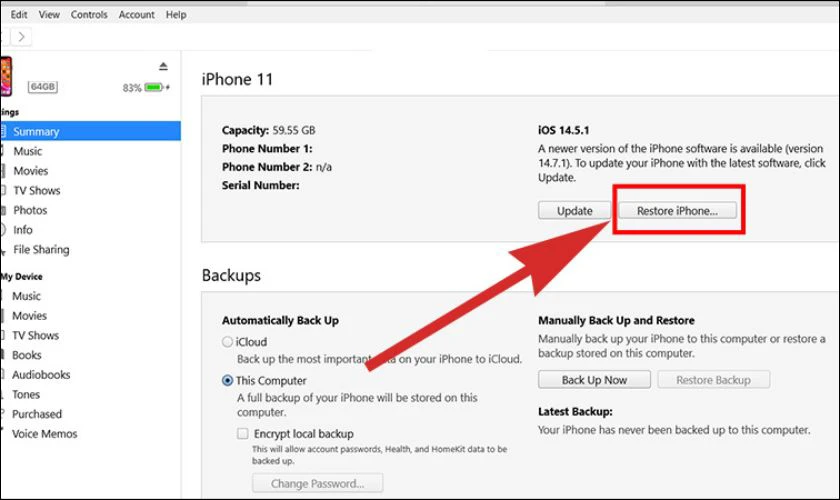Click the Restore Backup button
The height and width of the screenshot is (500, 840).
714,380
